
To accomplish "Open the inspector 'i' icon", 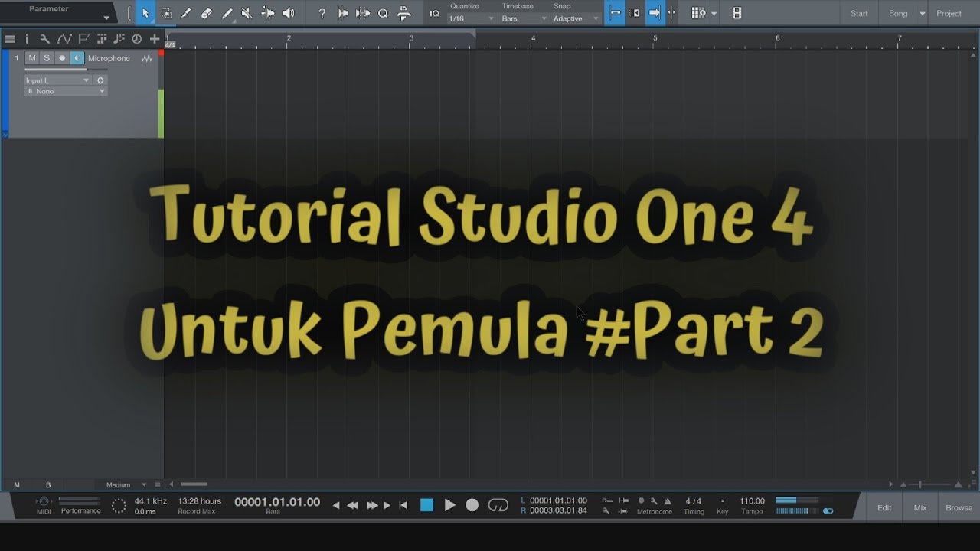I will (x=27, y=39).
